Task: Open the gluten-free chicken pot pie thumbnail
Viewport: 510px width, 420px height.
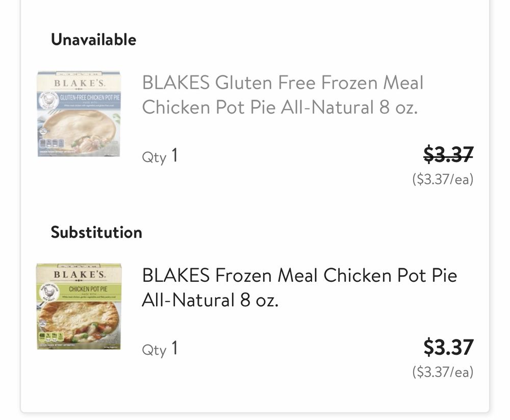Action: (79, 114)
